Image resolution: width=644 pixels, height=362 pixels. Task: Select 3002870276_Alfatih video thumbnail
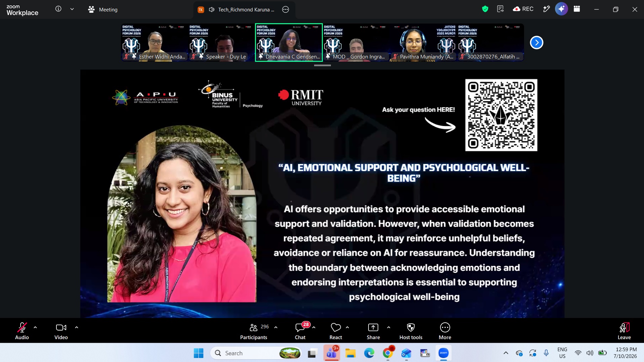[x=490, y=42]
